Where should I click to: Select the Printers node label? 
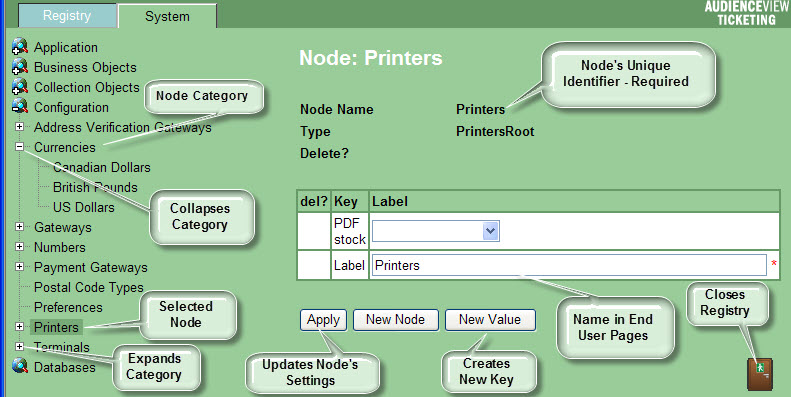(56, 327)
